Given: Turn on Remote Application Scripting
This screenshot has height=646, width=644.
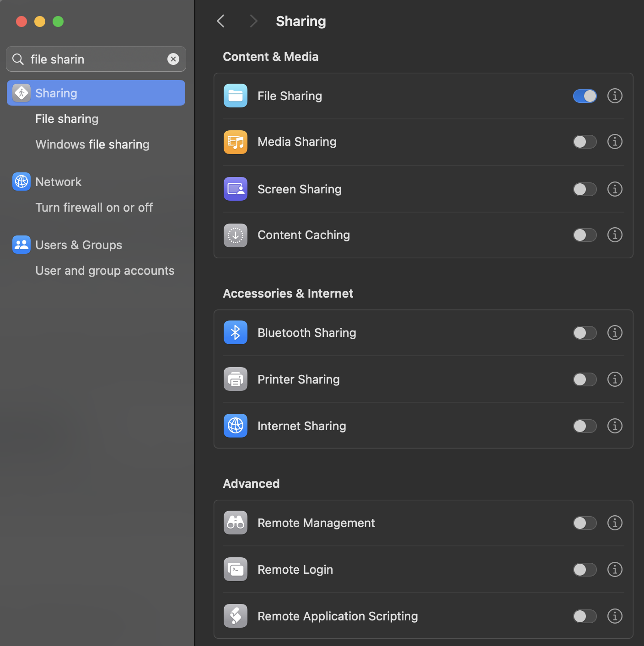Looking at the screenshot, I should (x=585, y=616).
